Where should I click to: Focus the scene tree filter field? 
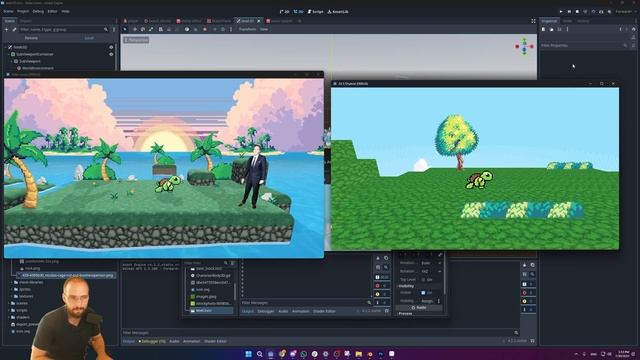click(x=64, y=29)
